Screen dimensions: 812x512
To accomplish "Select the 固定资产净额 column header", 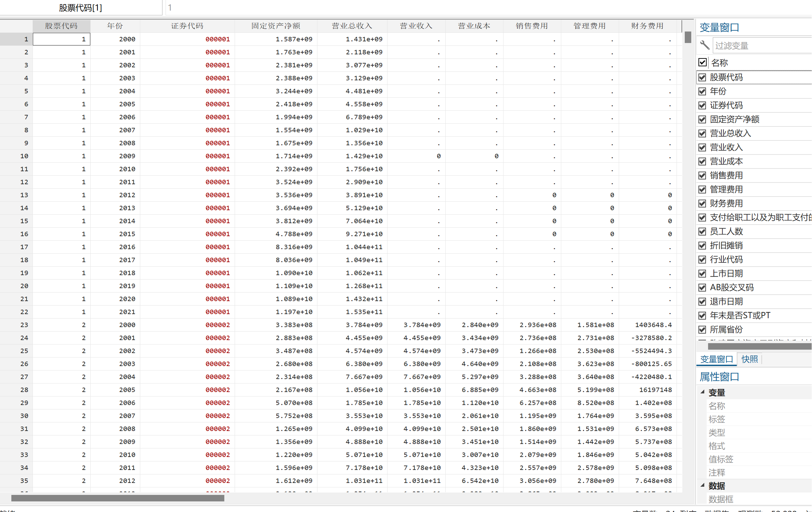I will point(276,26).
